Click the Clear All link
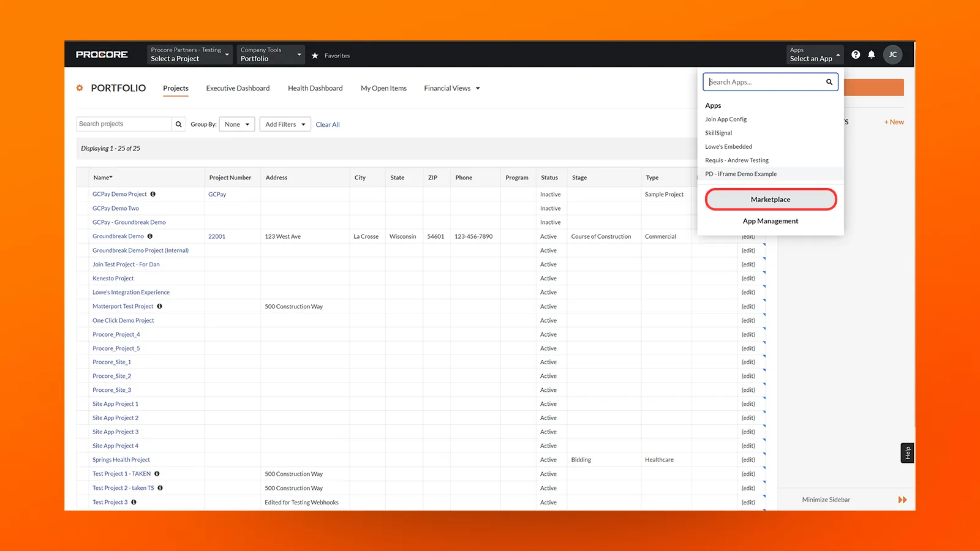Screen dimensions: 980x551 coord(328,124)
